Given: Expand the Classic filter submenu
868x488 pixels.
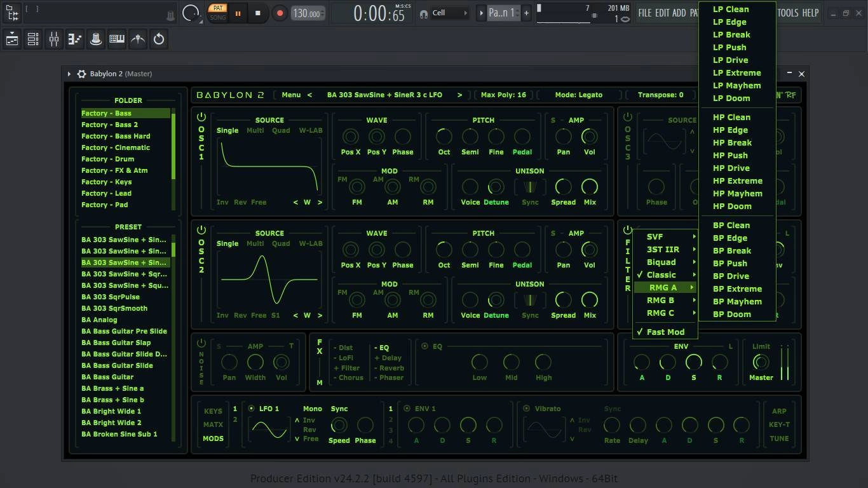Looking at the screenshot, I should click(x=665, y=274).
